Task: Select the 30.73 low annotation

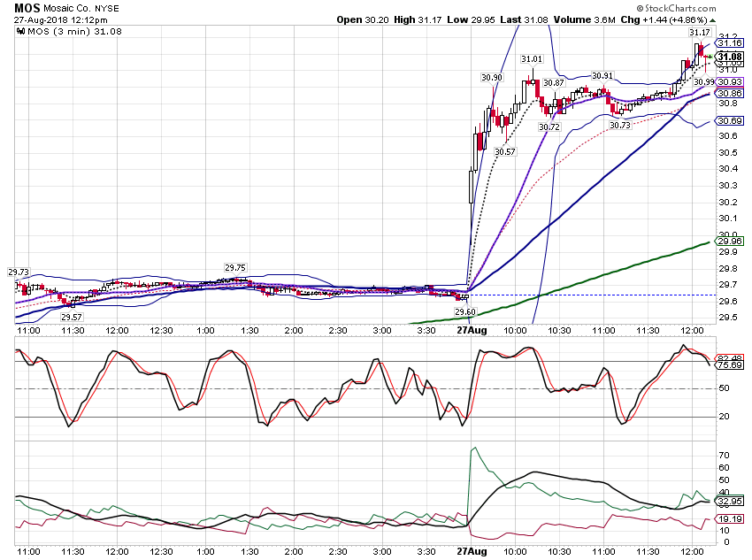Action: pyautogui.click(x=620, y=125)
